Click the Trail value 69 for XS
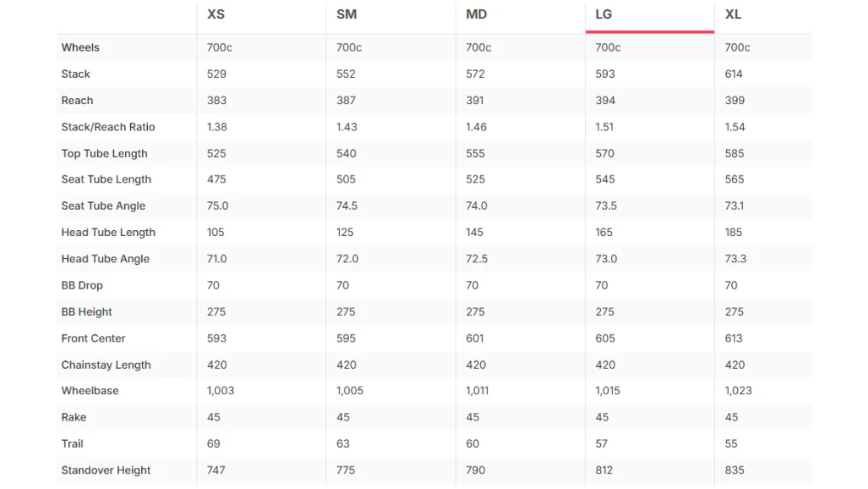The height and width of the screenshot is (489, 868). click(x=213, y=444)
